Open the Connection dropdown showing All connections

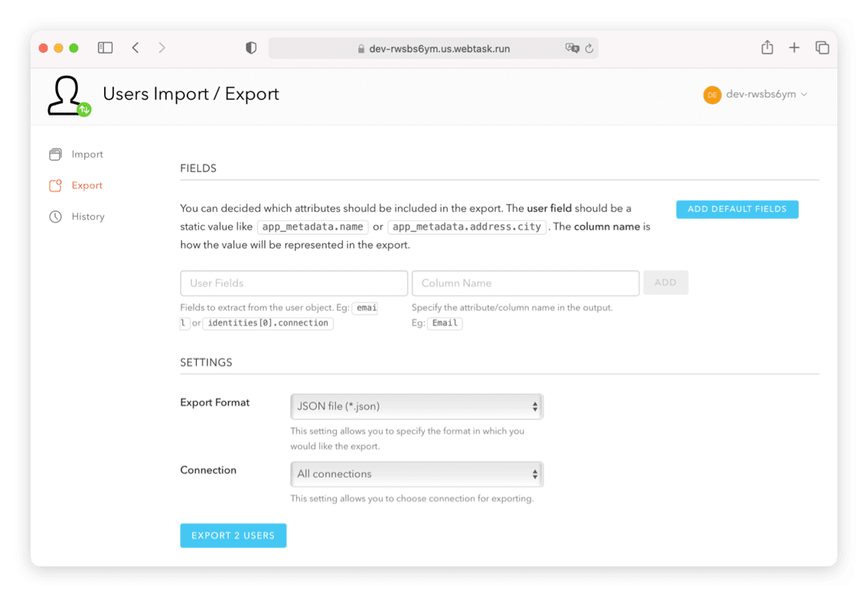[x=416, y=474]
